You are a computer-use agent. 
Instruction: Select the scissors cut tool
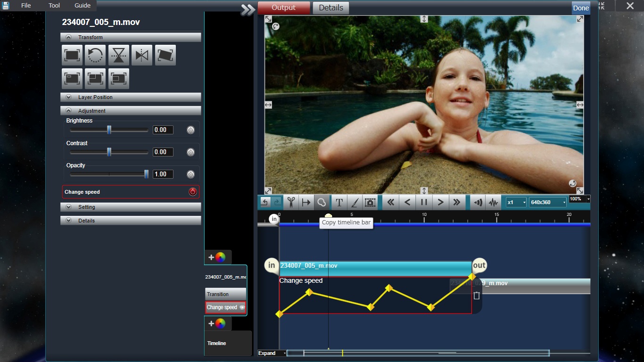(291, 203)
